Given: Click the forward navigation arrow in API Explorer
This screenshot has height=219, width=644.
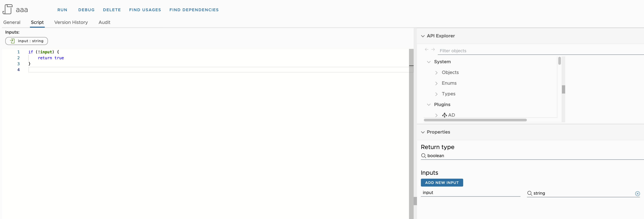Looking at the screenshot, I should pos(433,49).
